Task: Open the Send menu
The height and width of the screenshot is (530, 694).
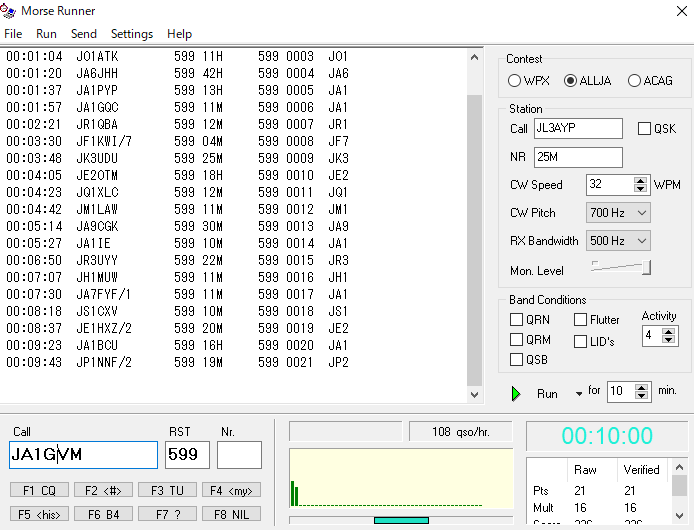Action: [x=84, y=34]
